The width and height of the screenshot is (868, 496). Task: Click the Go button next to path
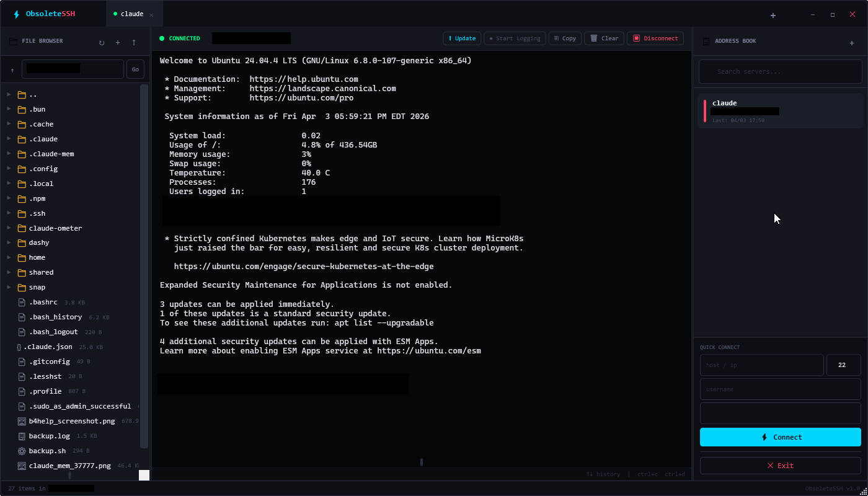pos(135,69)
